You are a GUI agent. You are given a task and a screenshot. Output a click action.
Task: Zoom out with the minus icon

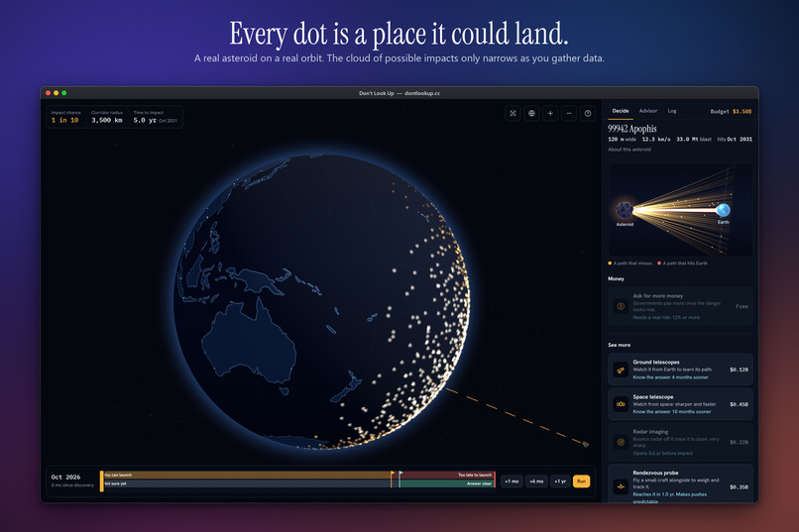[569, 114]
